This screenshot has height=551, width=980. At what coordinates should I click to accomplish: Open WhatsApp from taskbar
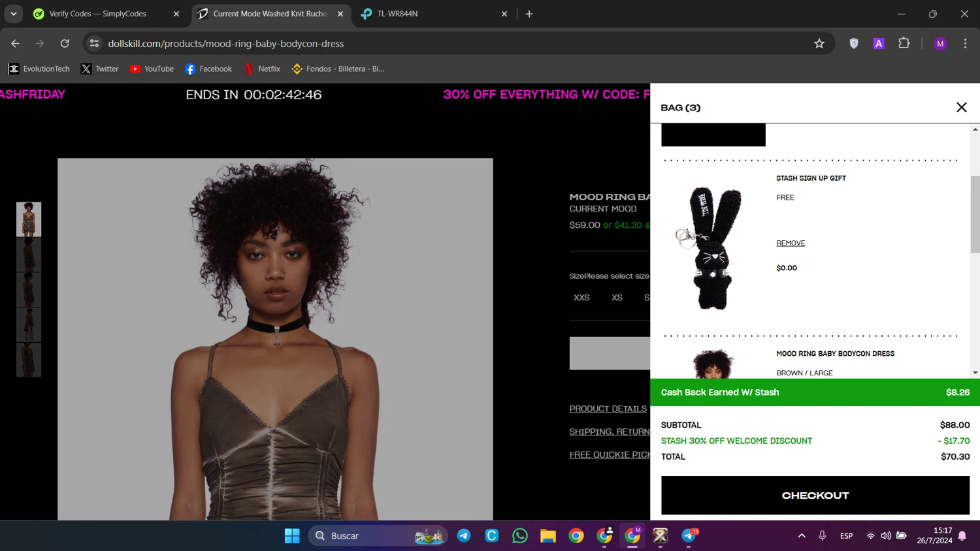pyautogui.click(x=520, y=536)
